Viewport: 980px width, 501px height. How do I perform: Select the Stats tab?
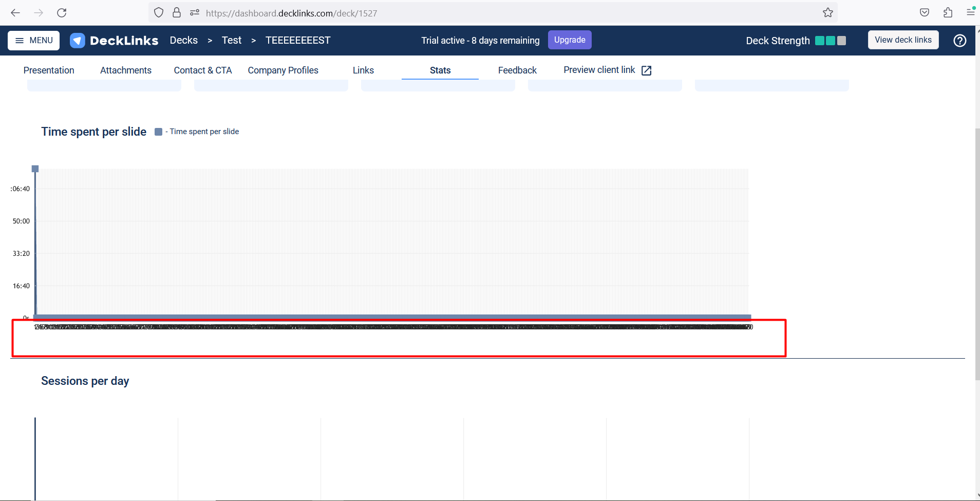[440, 70]
